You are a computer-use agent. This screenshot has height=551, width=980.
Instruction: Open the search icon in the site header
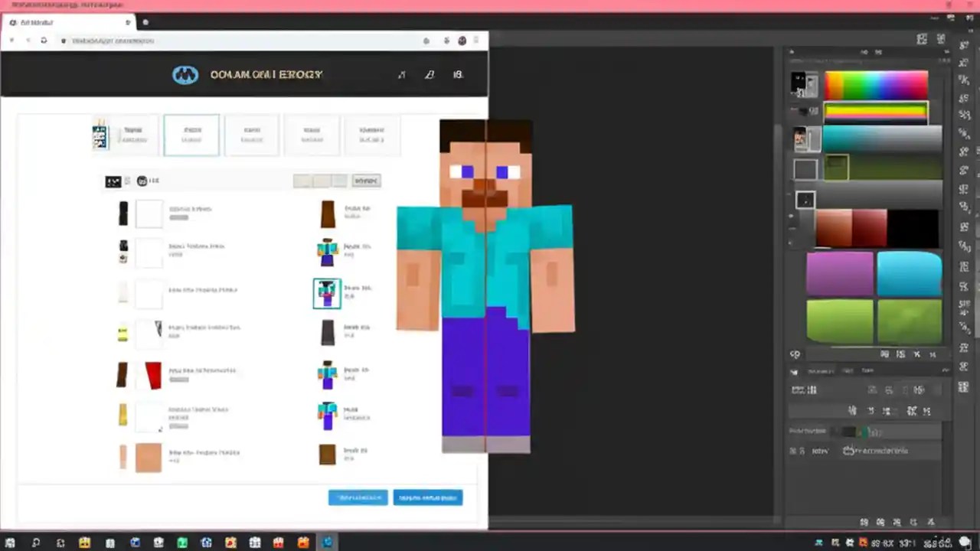[x=402, y=74]
